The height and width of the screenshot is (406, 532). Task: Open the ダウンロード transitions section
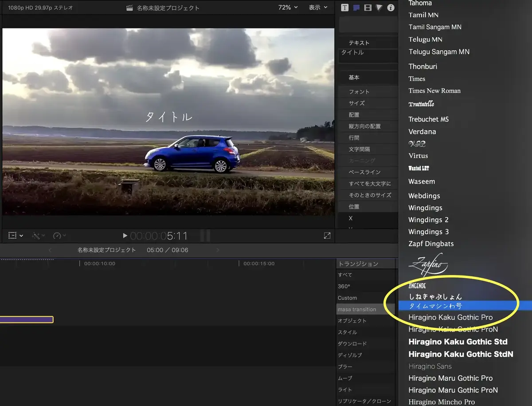click(x=350, y=343)
